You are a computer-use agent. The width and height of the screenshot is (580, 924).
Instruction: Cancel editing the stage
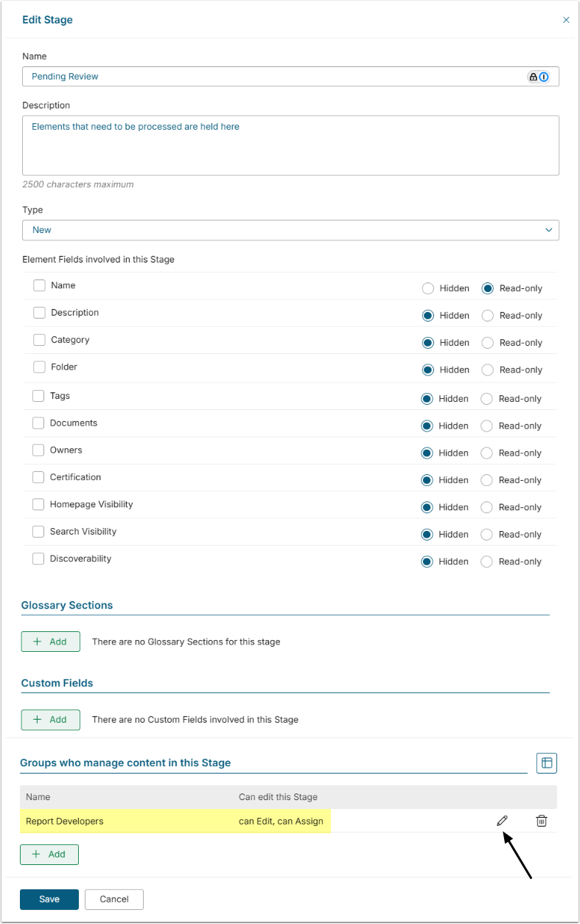click(x=114, y=899)
